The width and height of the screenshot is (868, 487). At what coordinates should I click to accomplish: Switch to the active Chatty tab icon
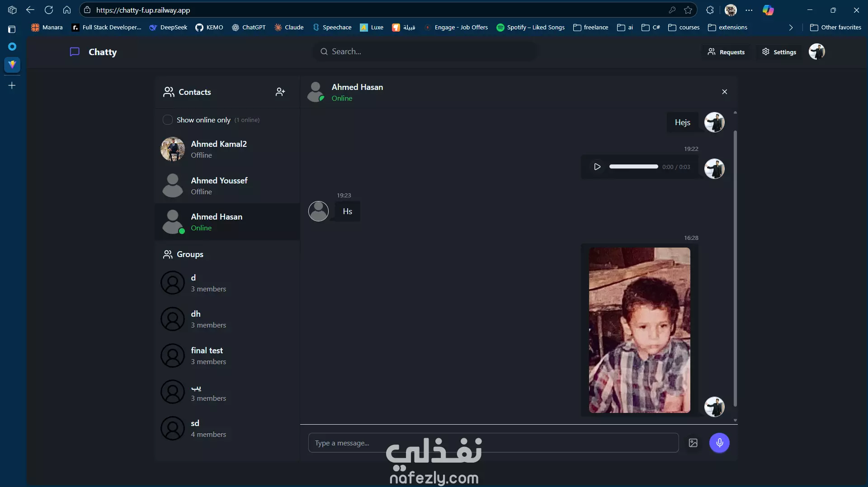[x=12, y=64]
